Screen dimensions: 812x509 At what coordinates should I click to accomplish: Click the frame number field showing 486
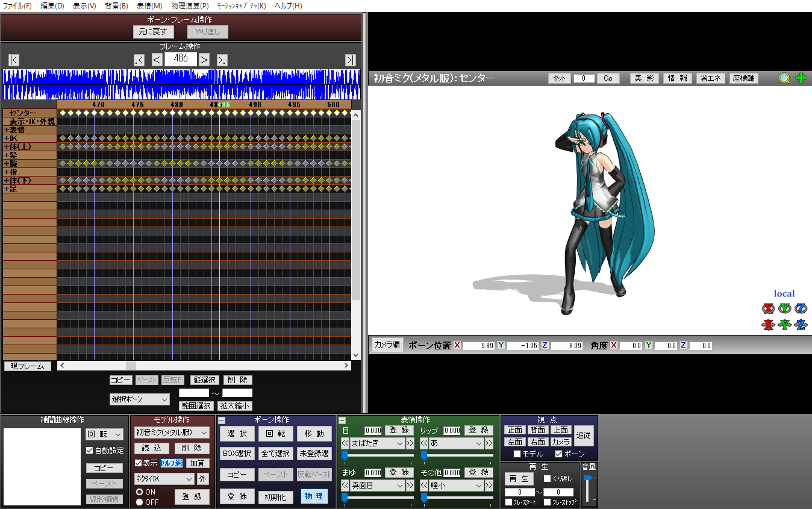(x=181, y=59)
